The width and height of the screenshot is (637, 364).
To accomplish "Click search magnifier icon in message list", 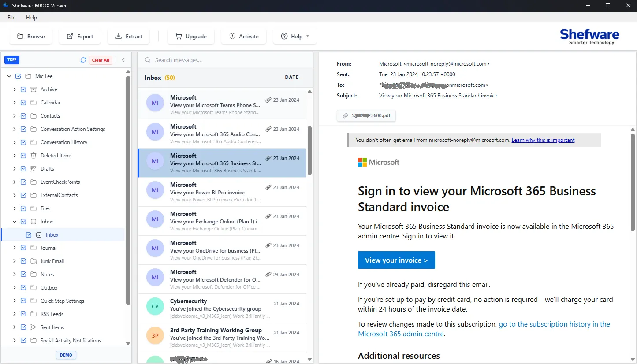I will click(x=148, y=60).
